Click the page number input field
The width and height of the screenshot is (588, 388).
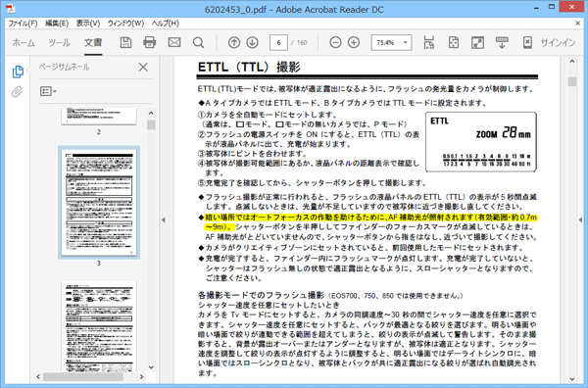278,42
